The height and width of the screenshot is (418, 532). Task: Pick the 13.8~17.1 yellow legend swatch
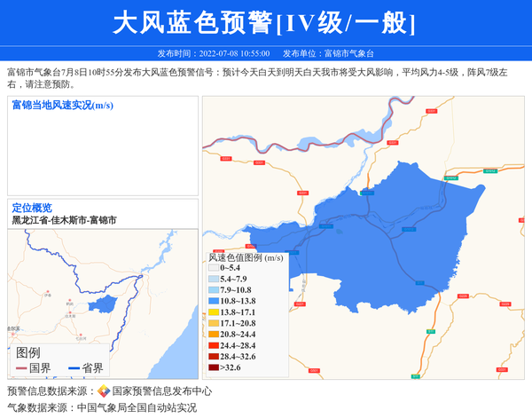pyautogui.click(x=214, y=312)
